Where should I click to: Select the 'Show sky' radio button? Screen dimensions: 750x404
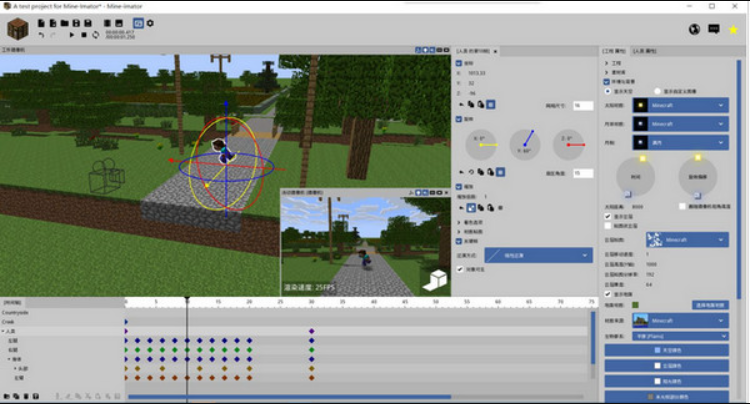click(x=606, y=91)
